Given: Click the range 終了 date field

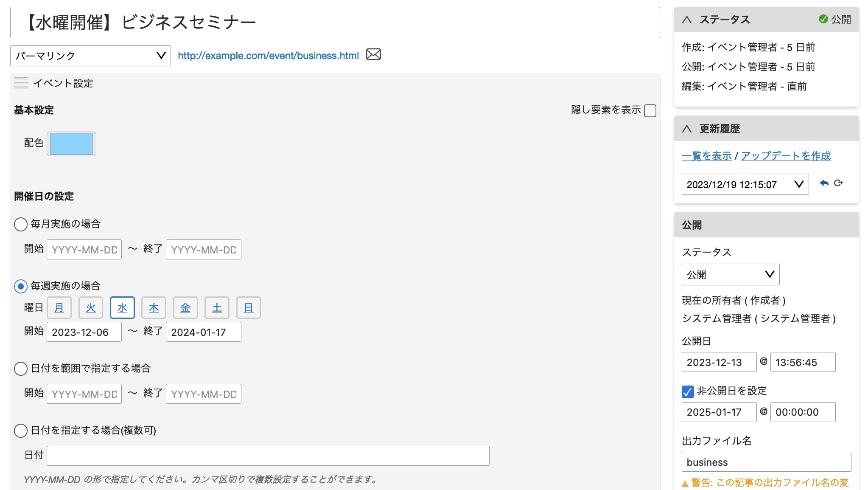Looking at the screenshot, I should click(204, 394).
